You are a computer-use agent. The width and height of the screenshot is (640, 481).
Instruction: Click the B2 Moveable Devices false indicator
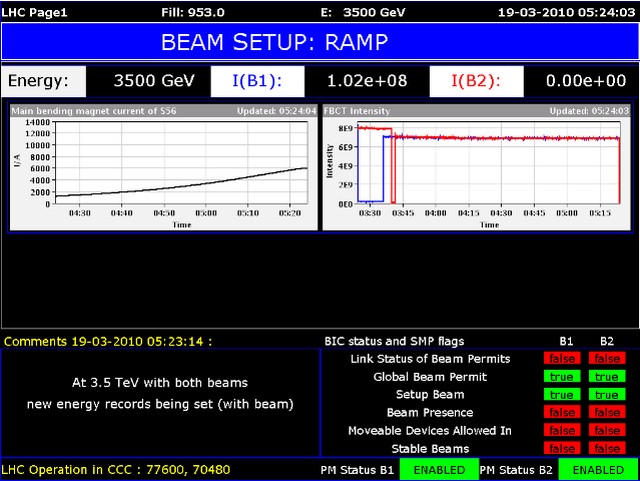607,430
